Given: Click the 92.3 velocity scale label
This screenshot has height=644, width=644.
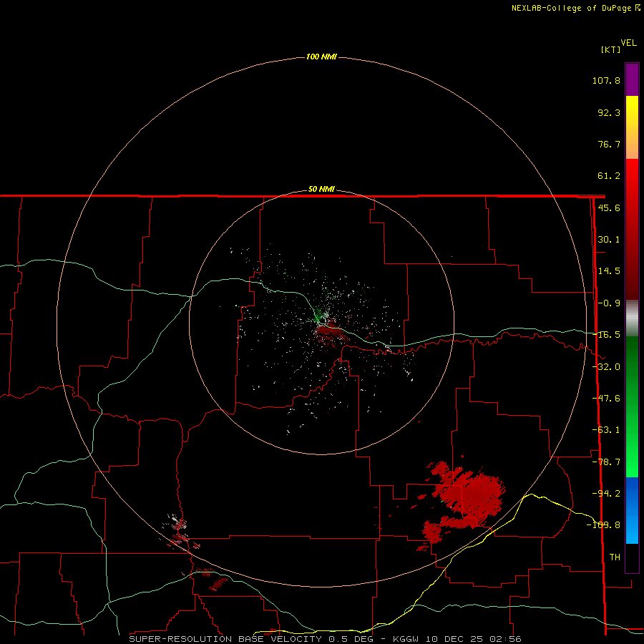Looking at the screenshot, I should tap(609, 112).
